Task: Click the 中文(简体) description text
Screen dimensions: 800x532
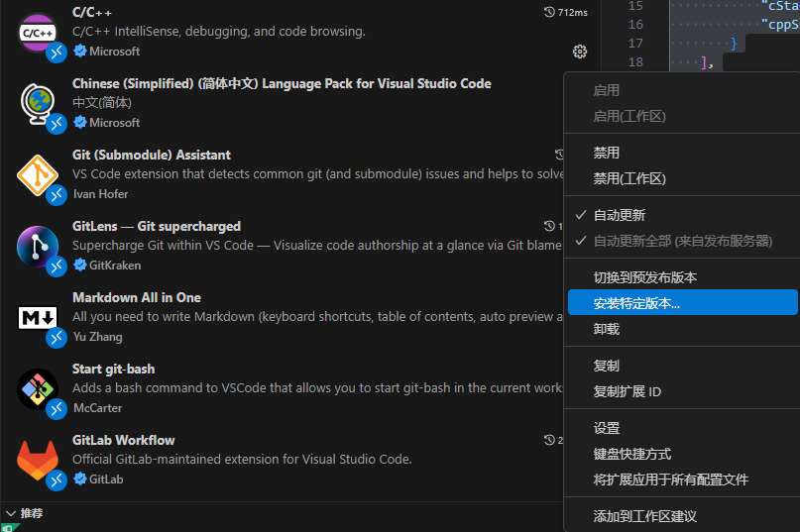Action: (102, 102)
